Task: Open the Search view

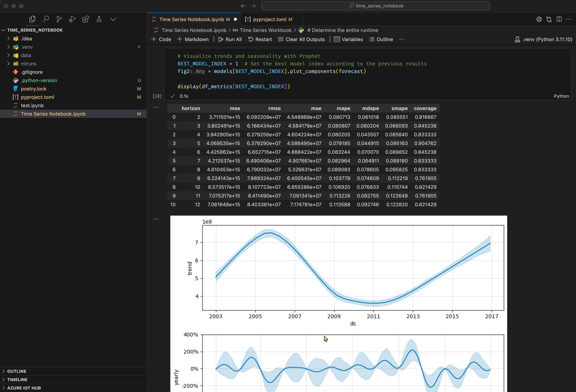Action: pos(46,19)
